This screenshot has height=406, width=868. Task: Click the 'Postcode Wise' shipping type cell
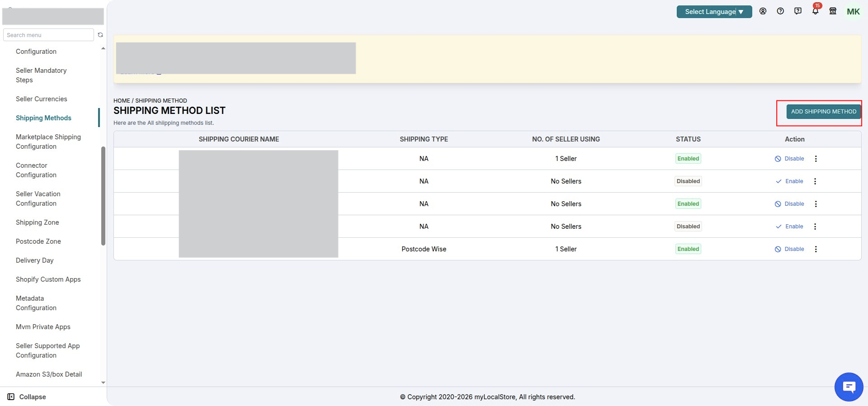(x=424, y=249)
